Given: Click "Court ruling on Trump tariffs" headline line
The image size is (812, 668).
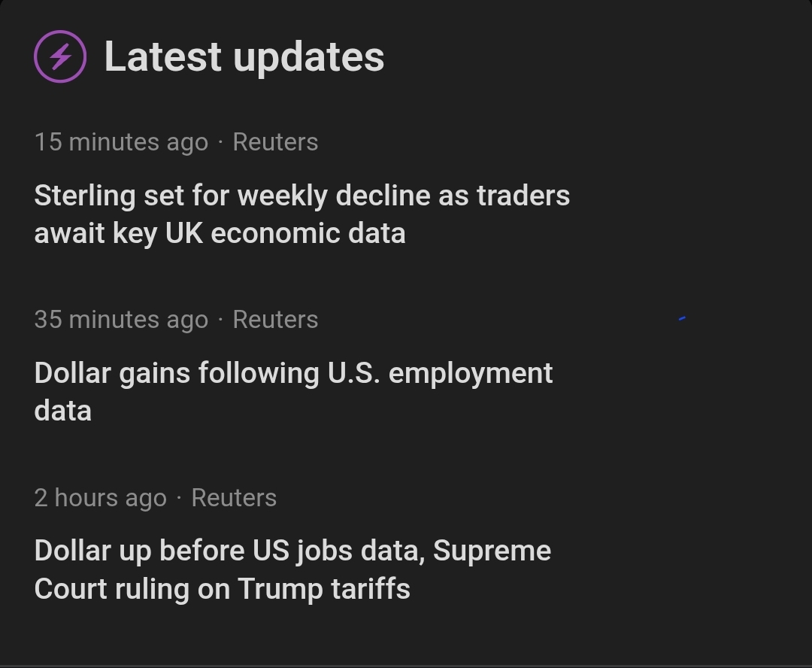Looking at the screenshot, I should point(222,588).
